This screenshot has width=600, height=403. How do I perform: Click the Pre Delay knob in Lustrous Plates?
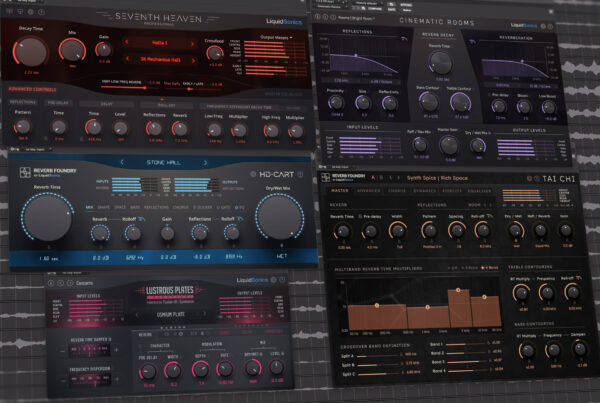[x=148, y=371]
